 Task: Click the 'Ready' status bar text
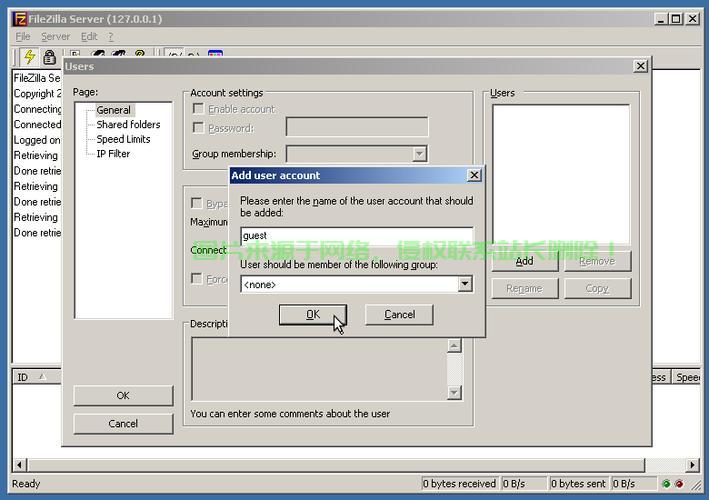click(x=26, y=484)
